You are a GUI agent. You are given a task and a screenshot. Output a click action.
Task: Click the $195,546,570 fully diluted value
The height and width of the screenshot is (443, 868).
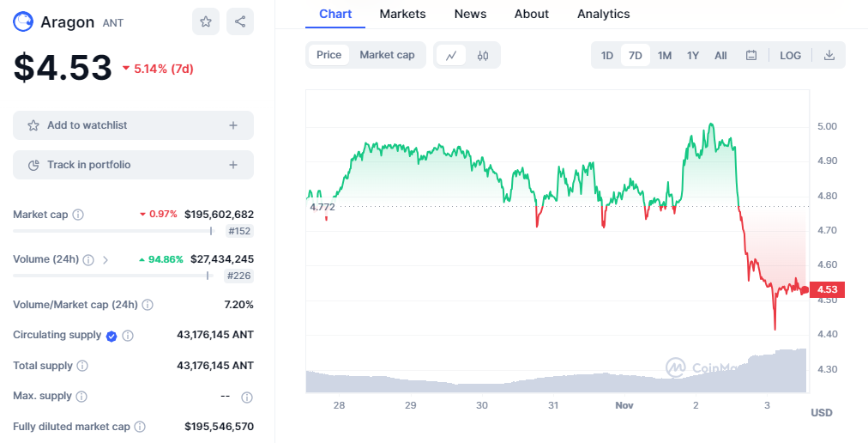[220, 427]
